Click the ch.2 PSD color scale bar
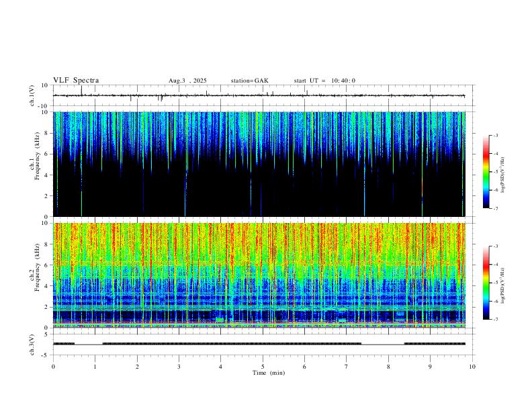This screenshot has width=532, height=411. [x=486, y=283]
